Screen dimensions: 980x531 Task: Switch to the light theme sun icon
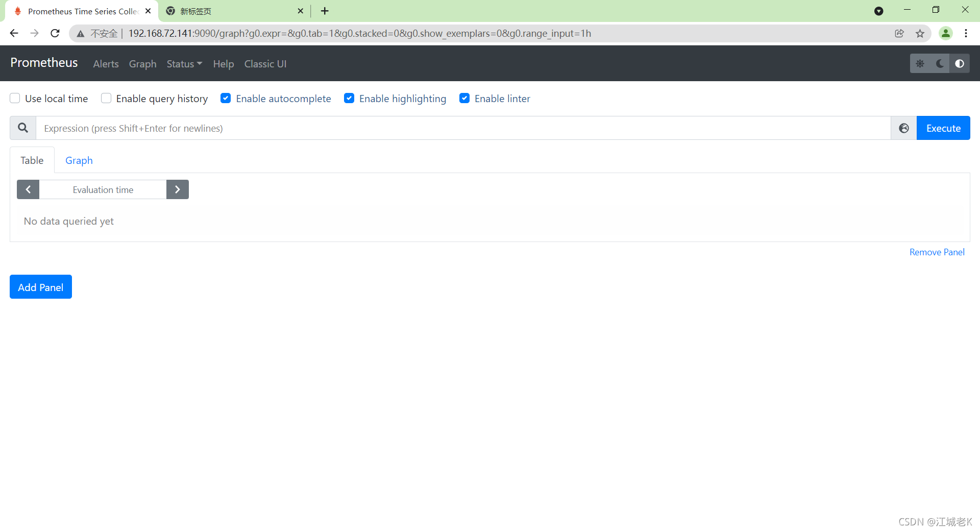[920, 64]
